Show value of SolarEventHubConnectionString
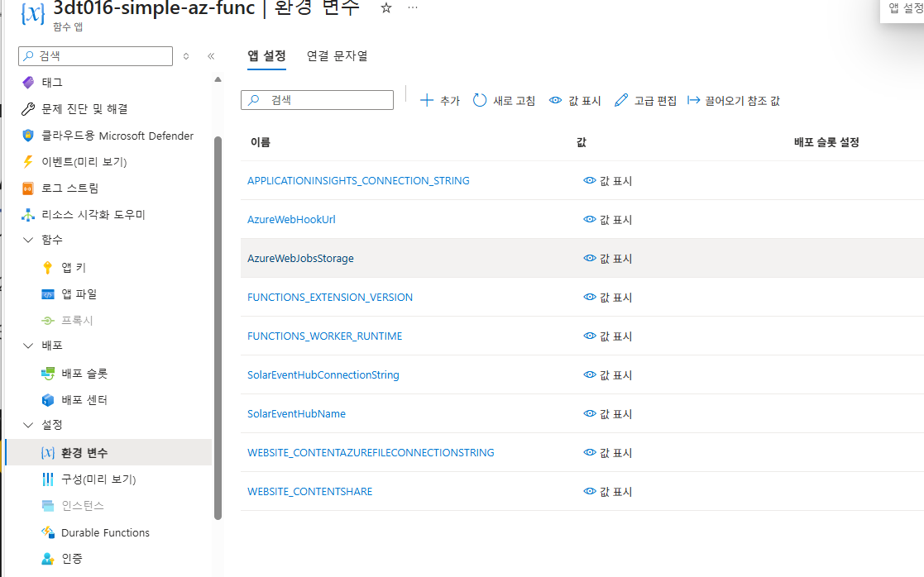The height and width of the screenshot is (577, 924). coord(607,375)
